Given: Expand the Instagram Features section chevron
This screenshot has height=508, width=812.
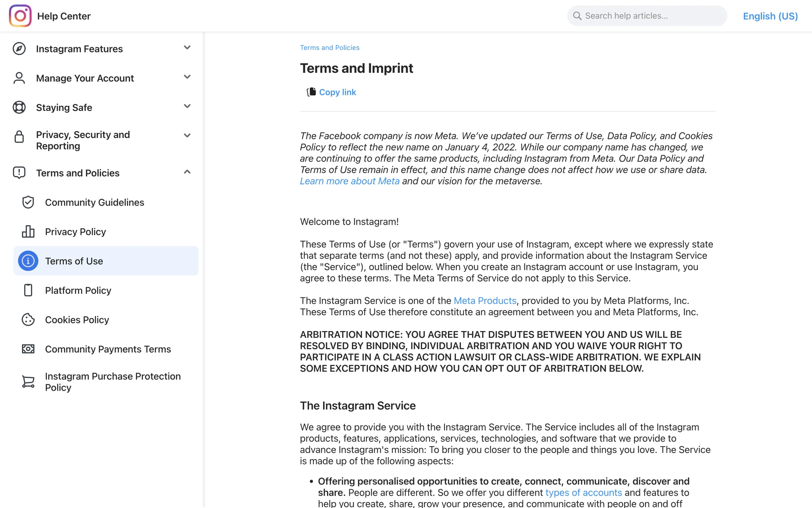Looking at the screenshot, I should coord(187,47).
